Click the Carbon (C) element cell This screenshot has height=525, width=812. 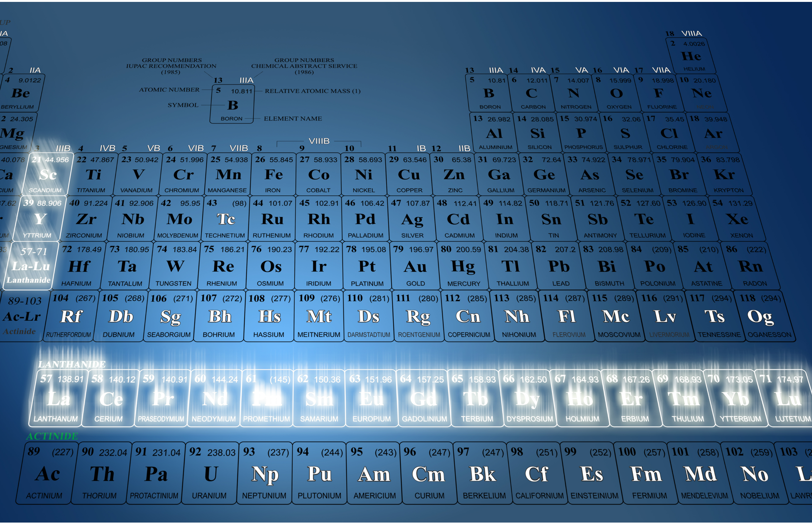(531, 93)
